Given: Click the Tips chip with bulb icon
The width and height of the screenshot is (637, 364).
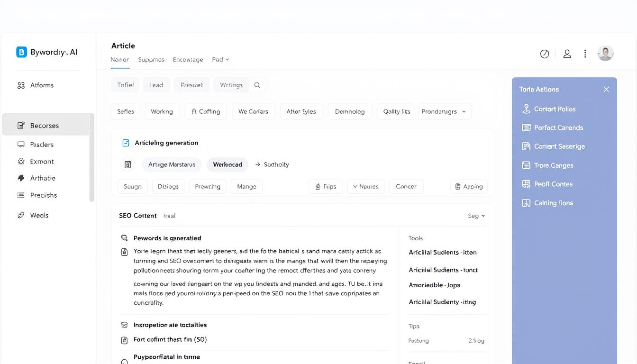Looking at the screenshot, I should [326, 186].
